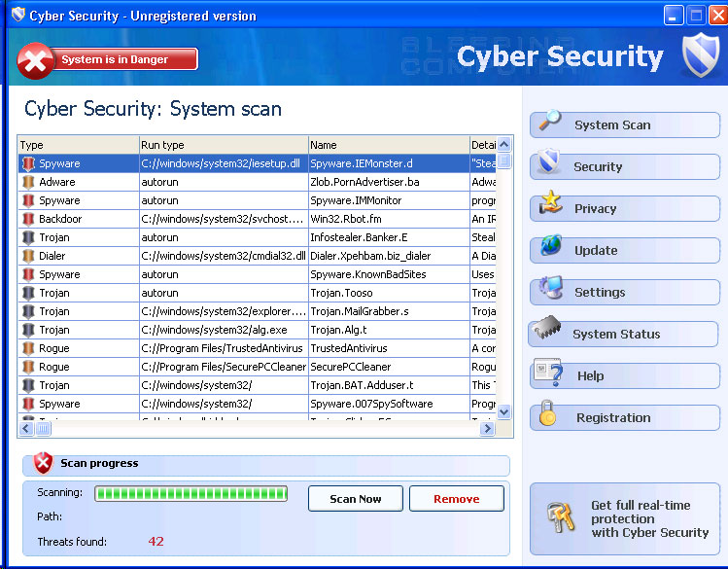Click the question mark Help icon
Screen dimensions: 728x569
pyautogui.click(x=549, y=372)
